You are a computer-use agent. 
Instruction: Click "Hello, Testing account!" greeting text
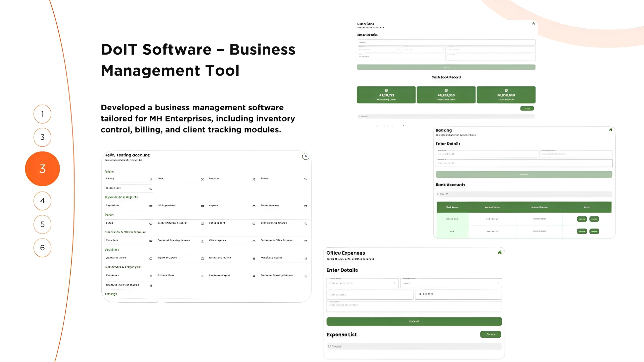pos(127,155)
